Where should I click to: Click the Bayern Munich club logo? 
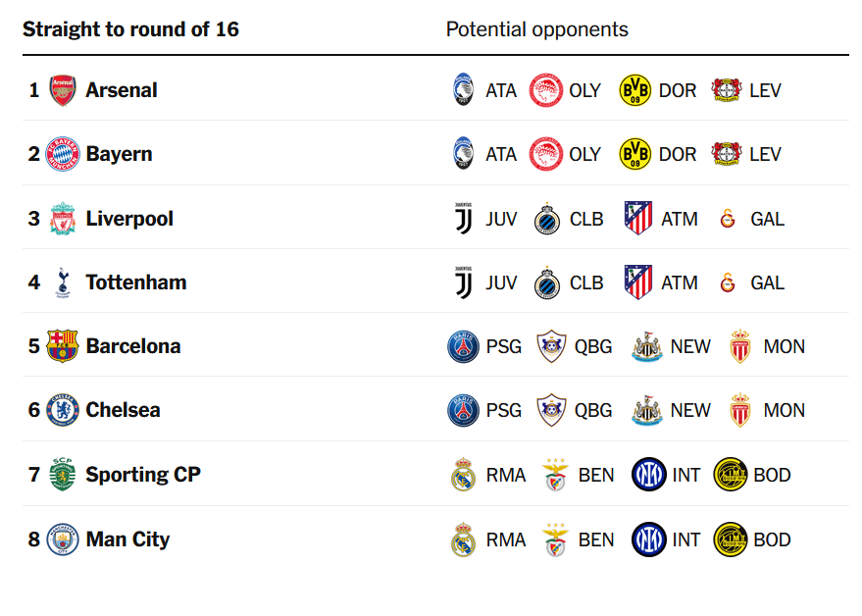[63, 154]
